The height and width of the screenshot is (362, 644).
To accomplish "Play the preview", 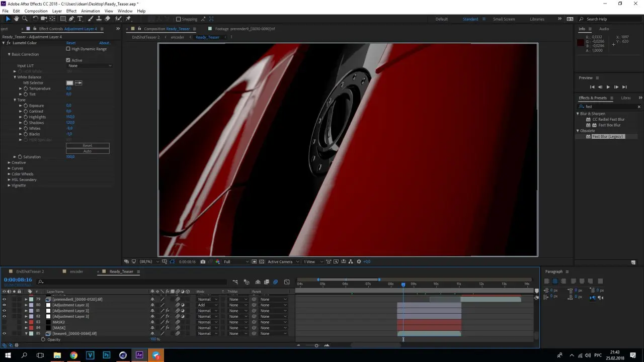I will tap(608, 87).
